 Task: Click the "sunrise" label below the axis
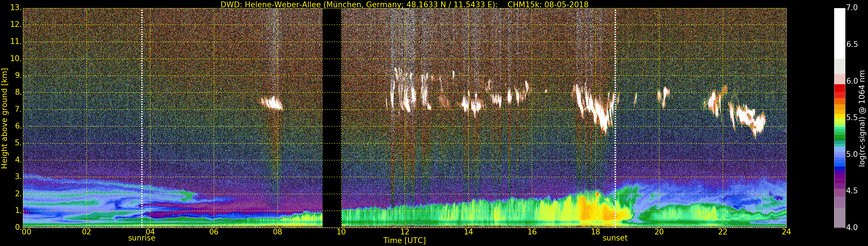point(141,238)
